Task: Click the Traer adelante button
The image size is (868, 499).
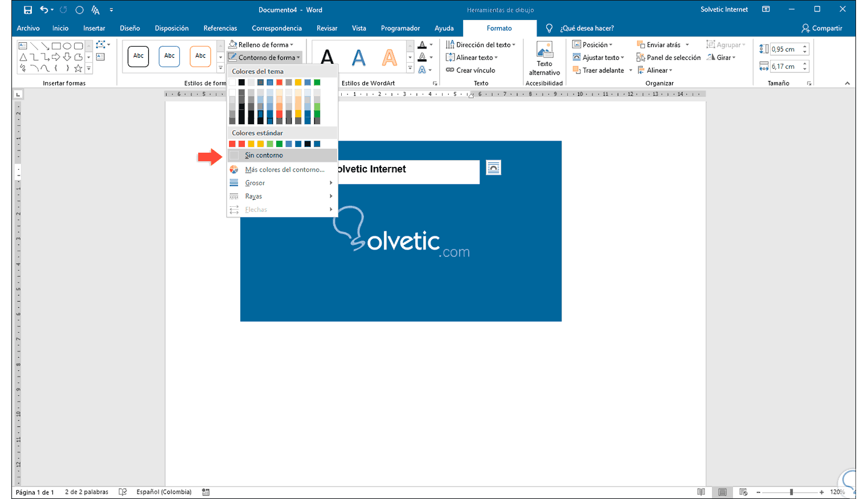Action: (598, 70)
